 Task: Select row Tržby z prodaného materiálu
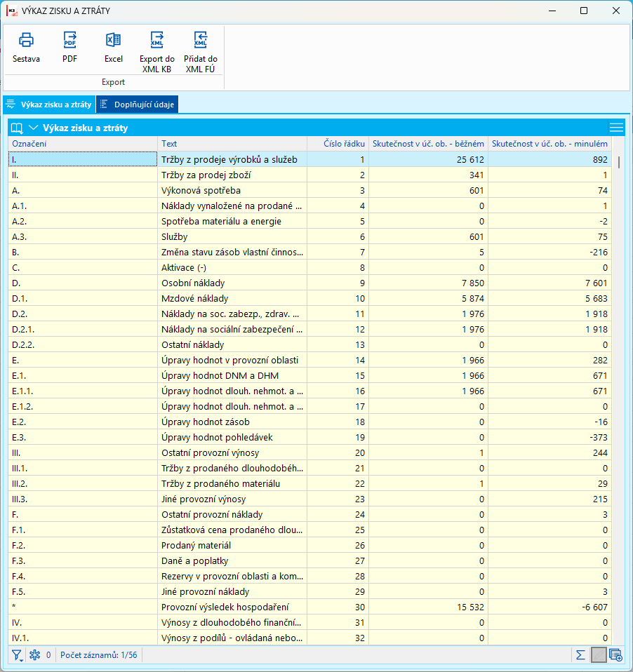coord(309,483)
